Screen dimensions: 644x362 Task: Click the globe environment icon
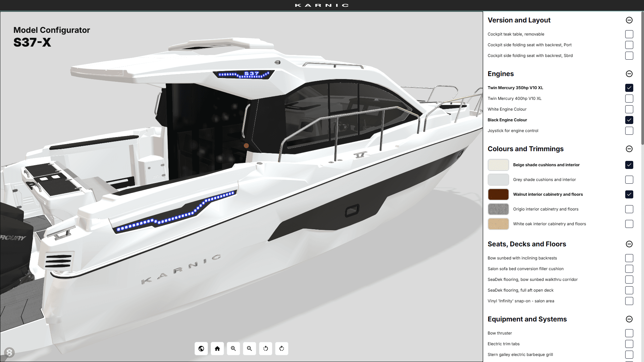click(x=201, y=349)
